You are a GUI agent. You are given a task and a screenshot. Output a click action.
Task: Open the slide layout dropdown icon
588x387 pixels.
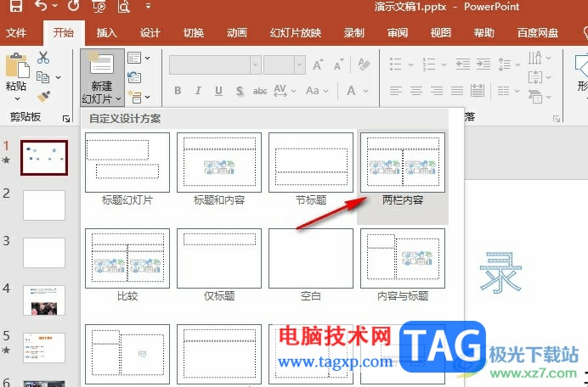click(139, 58)
